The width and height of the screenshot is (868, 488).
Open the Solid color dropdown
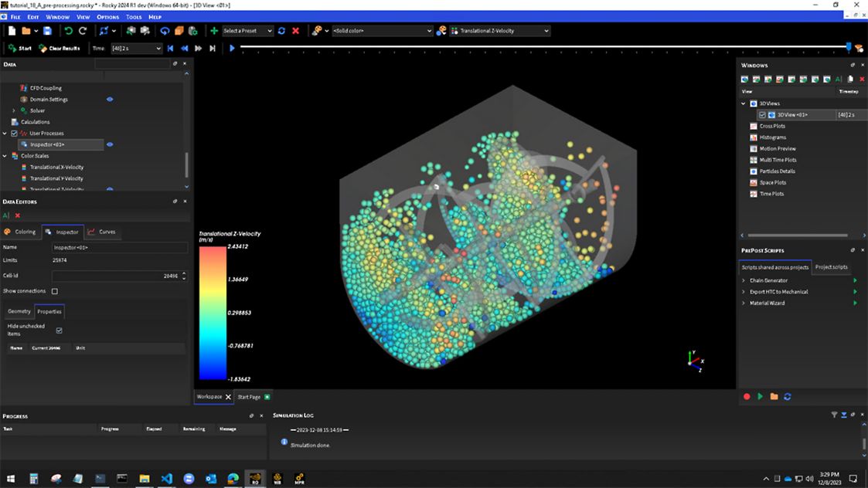point(382,31)
